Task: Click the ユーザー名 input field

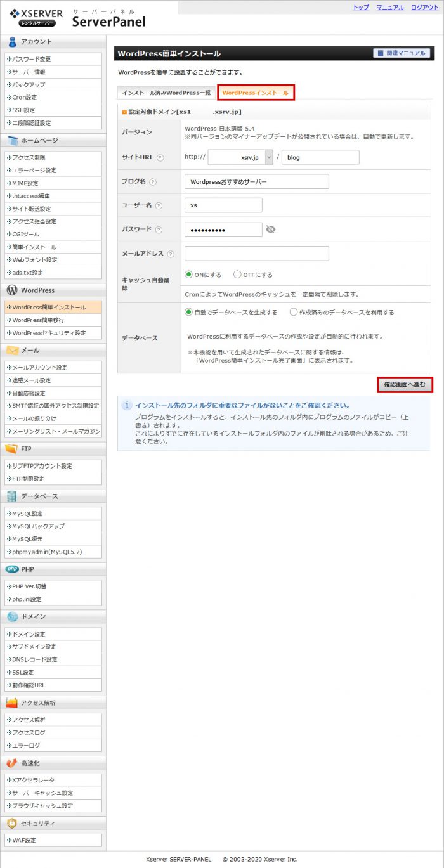Action: click(x=223, y=205)
